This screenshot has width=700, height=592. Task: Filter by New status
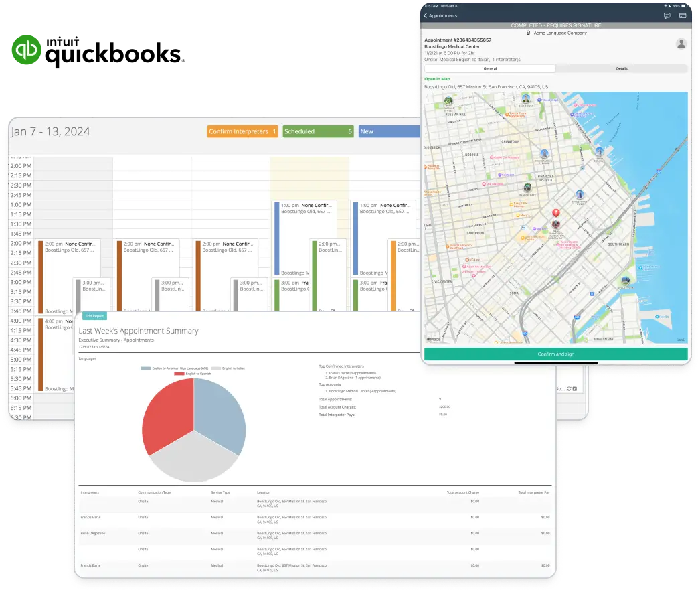pyautogui.click(x=389, y=131)
